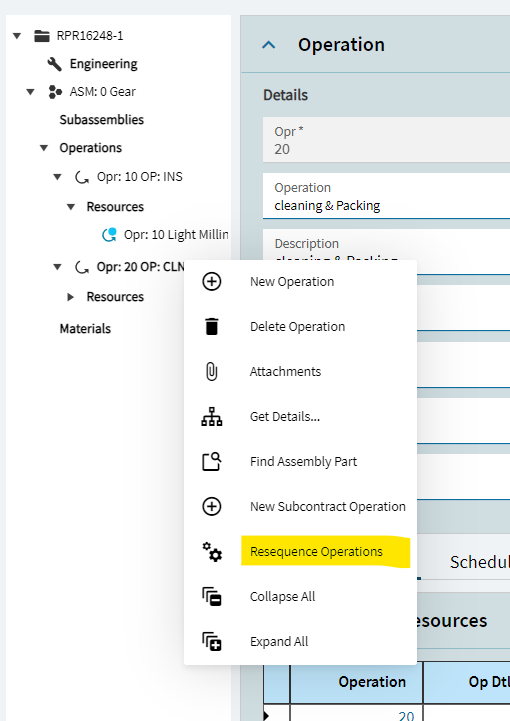Choose New Subcontract Operation from context menu
The height and width of the screenshot is (721, 510).
(327, 506)
